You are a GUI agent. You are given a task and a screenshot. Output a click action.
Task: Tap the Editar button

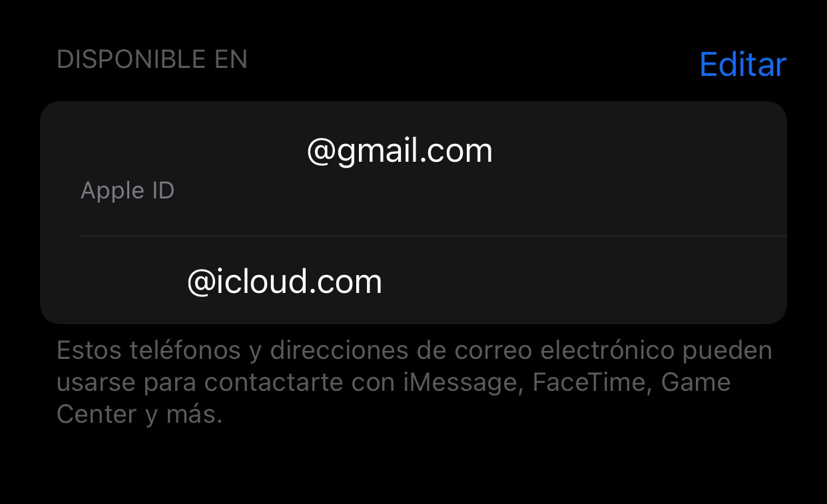click(x=743, y=65)
